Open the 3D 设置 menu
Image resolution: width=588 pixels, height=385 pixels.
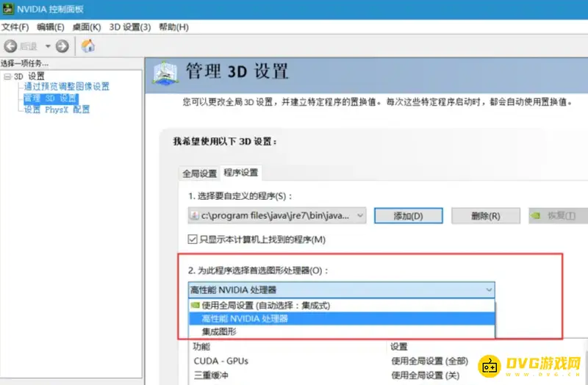coord(129,27)
